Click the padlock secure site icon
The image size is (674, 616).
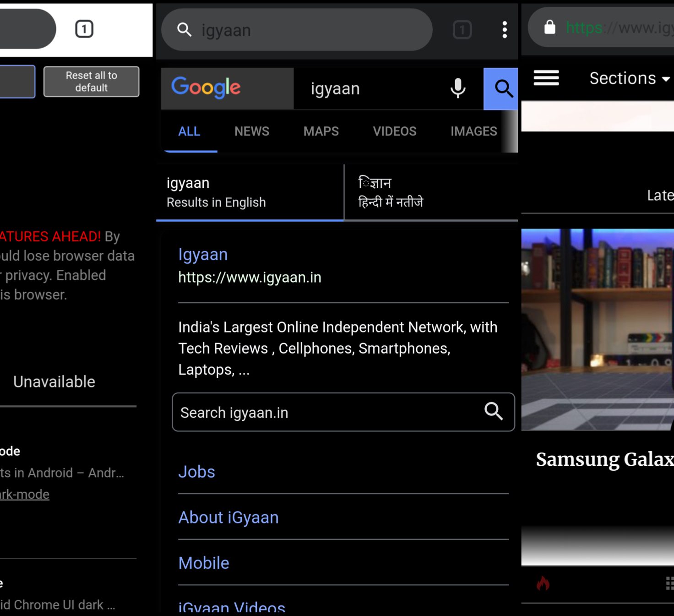pyautogui.click(x=549, y=27)
